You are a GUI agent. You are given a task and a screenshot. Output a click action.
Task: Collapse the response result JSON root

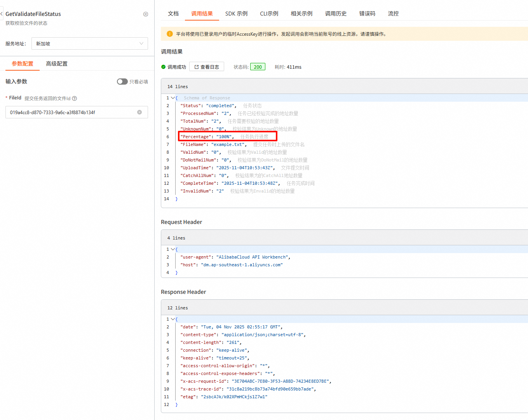[173, 98]
